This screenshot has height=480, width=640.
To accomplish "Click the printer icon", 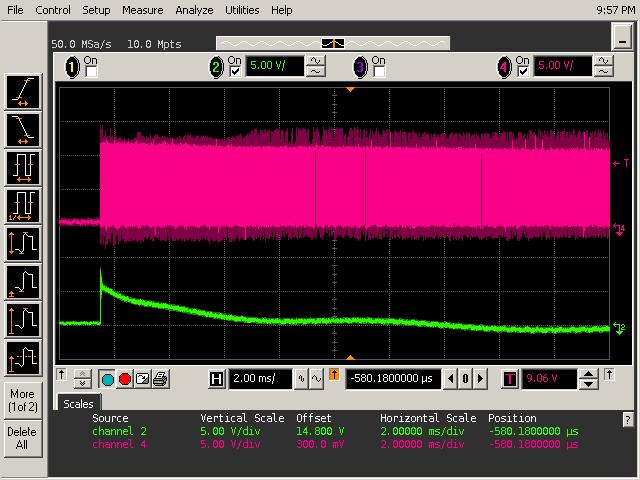I will tap(160, 379).
